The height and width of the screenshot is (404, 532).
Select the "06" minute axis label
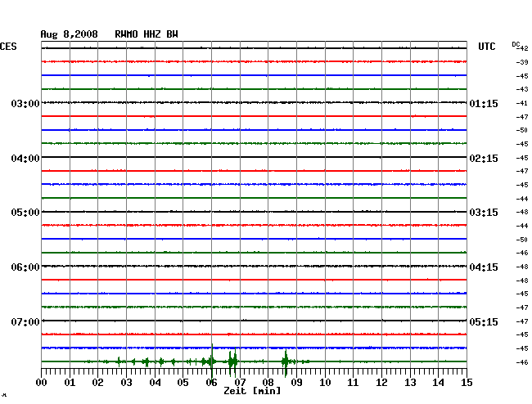[211, 383]
